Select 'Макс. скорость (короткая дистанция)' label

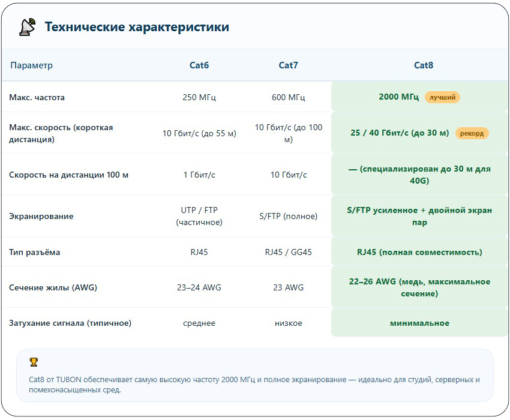pyautogui.click(x=61, y=133)
